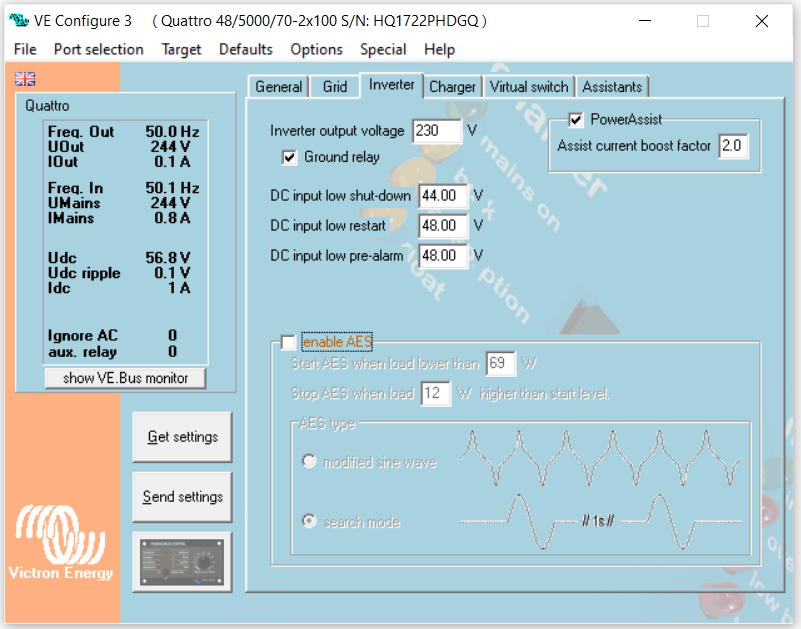
Task: Open the Defaults menu
Action: (x=246, y=50)
